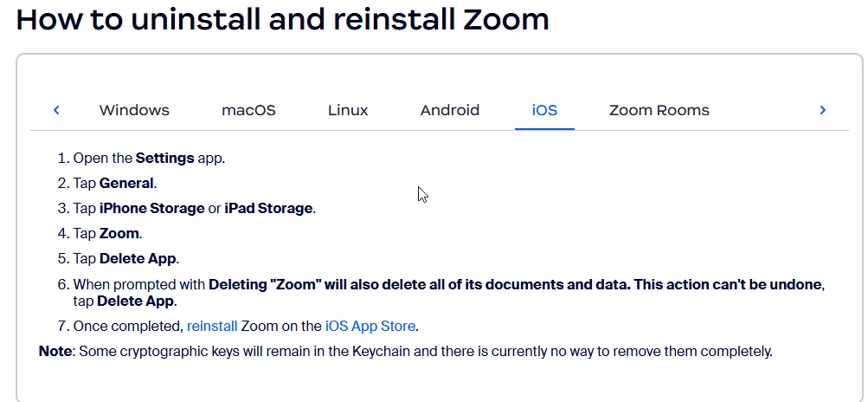Select the Linux tab
868x402 pixels.
pyautogui.click(x=348, y=110)
